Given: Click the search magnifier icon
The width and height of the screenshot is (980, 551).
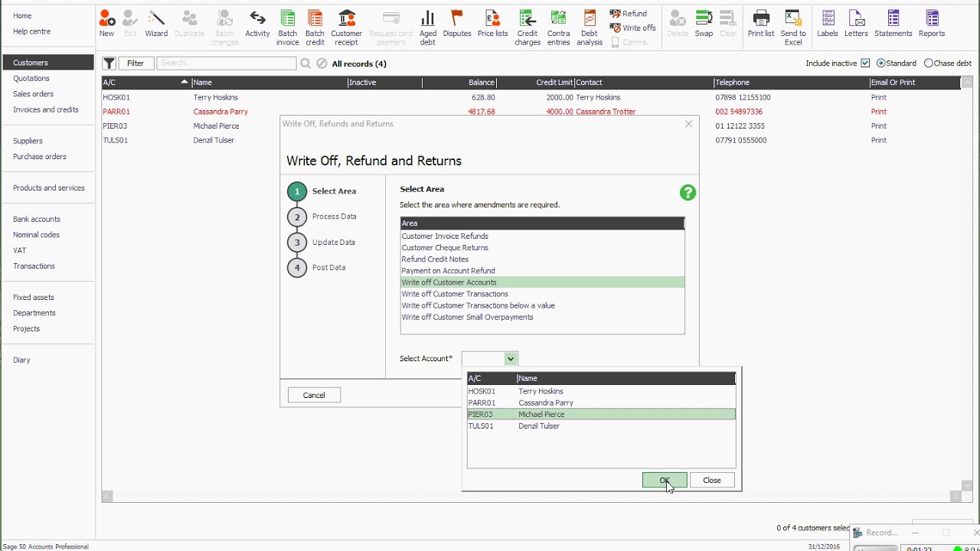Looking at the screenshot, I should point(305,64).
